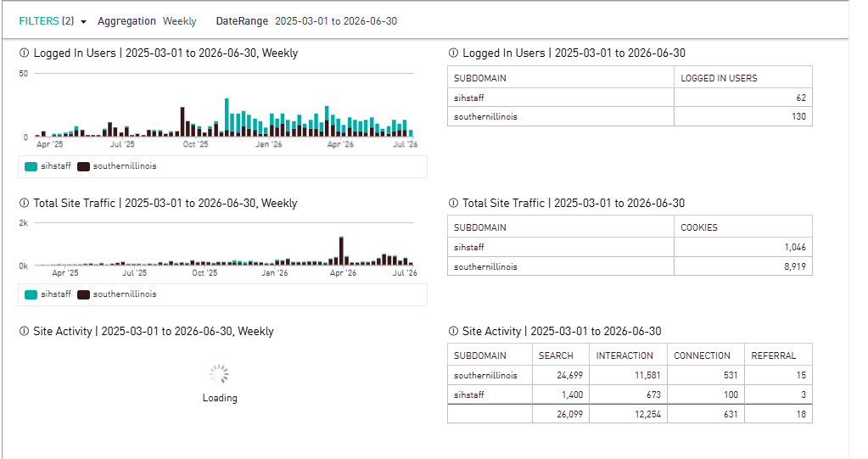
Task: Click info icon beside Logged In Users table
Action: 453,53
